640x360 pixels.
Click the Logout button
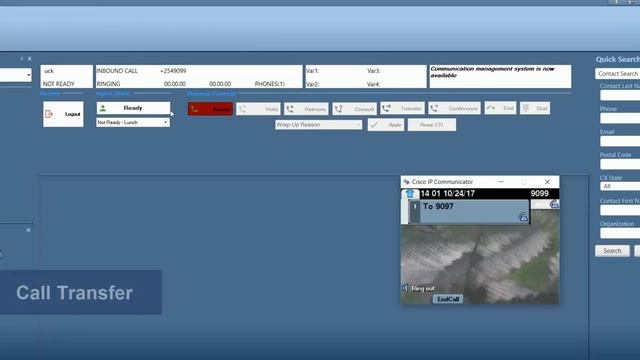[63, 114]
